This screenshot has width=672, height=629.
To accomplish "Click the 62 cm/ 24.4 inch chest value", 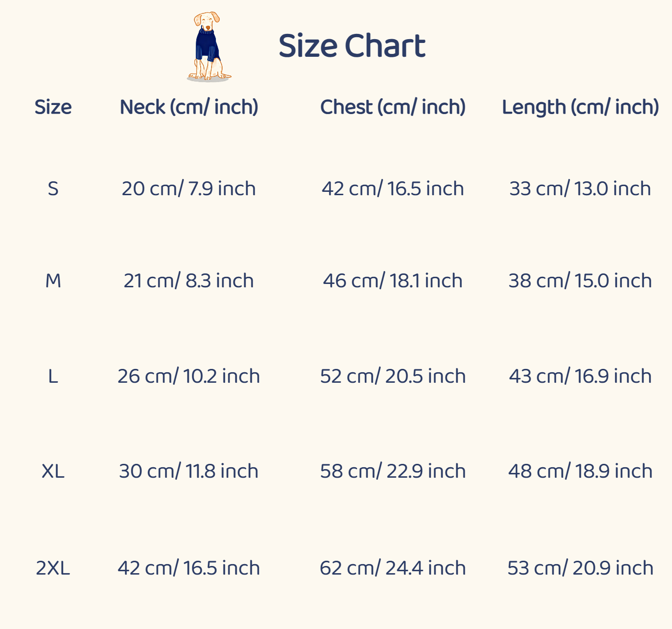I will point(393,568).
